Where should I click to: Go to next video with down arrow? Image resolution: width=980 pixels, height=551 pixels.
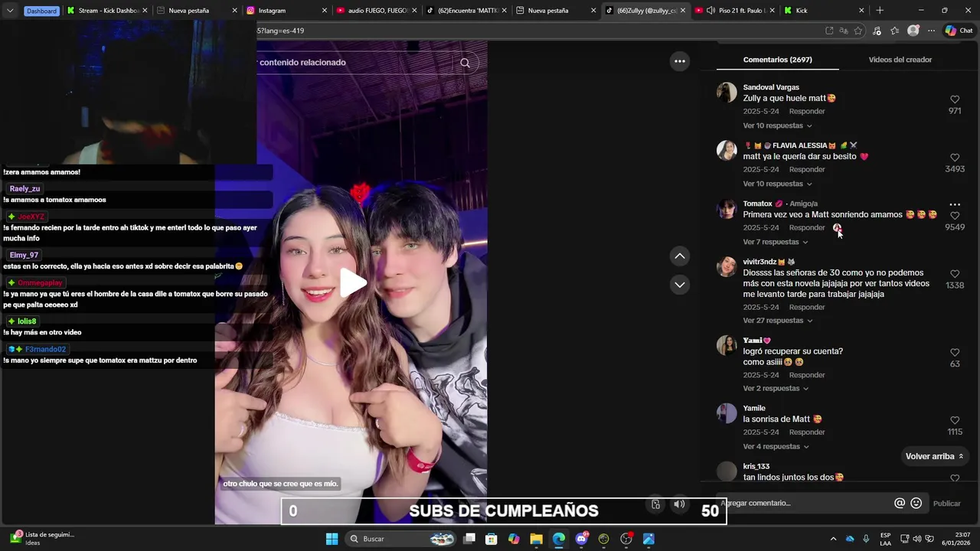(x=680, y=285)
